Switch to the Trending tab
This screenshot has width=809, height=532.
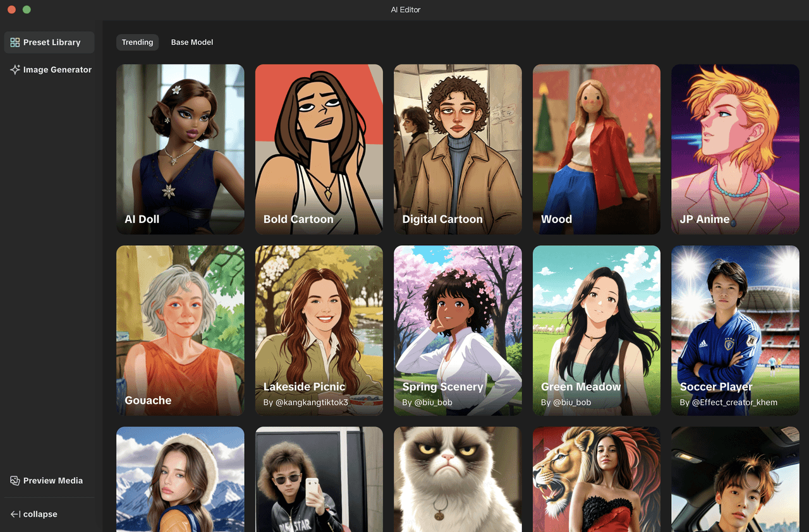click(137, 42)
